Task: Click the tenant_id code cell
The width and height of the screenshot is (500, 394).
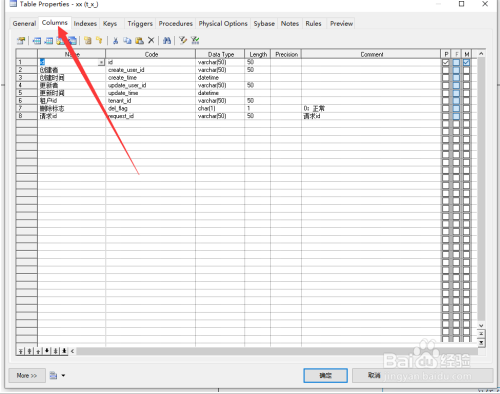Action: tap(150, 101)
